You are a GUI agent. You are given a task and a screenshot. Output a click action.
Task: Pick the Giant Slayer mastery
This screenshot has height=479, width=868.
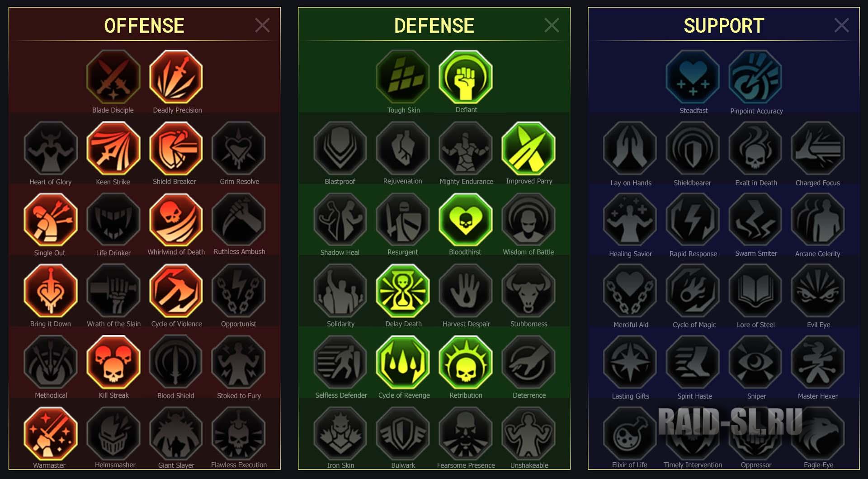click(x=176, y=433)
